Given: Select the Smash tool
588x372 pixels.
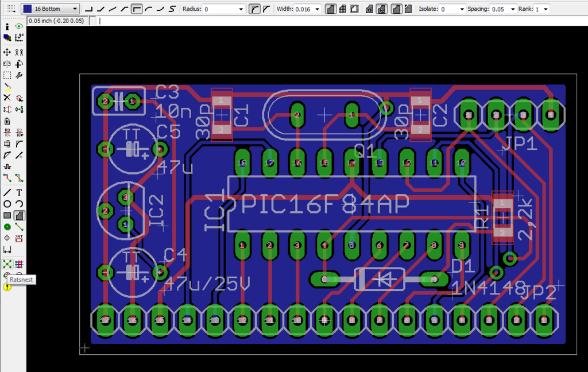Looking at the screenshot, I should point(7,144).
